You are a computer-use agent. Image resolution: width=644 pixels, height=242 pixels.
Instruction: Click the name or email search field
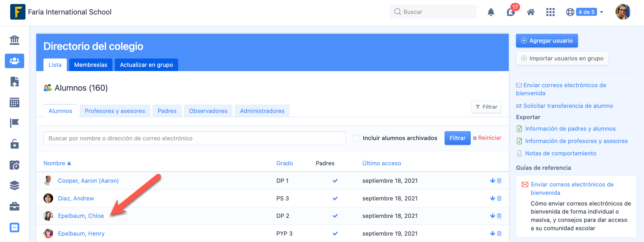point(195,138)
